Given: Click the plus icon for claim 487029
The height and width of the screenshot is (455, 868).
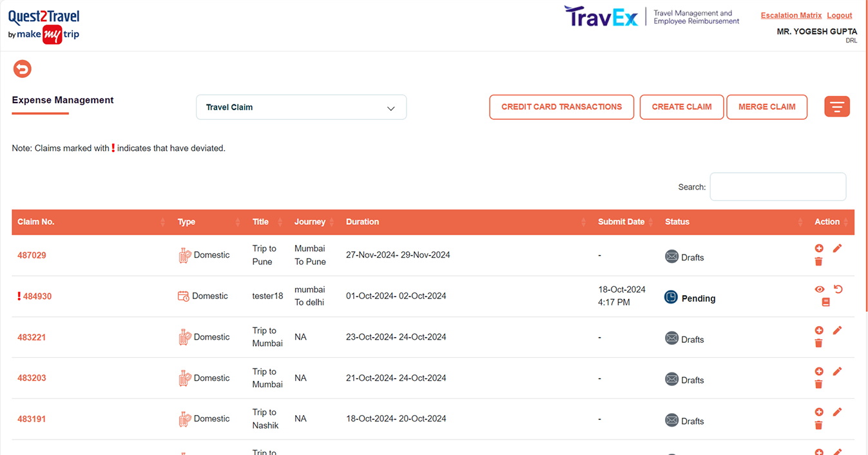Looking at the screenshot, I should [819, 248].
